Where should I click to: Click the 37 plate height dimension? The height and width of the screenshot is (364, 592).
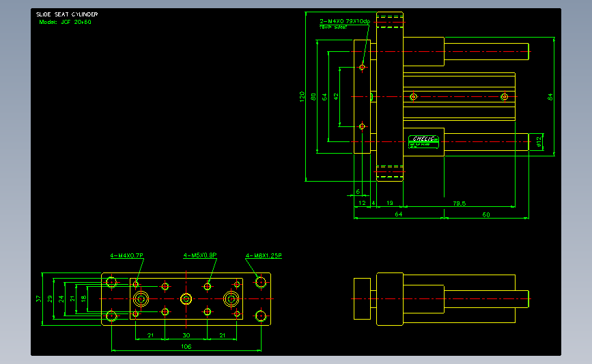pyautogui.click(x=38, y=298)
